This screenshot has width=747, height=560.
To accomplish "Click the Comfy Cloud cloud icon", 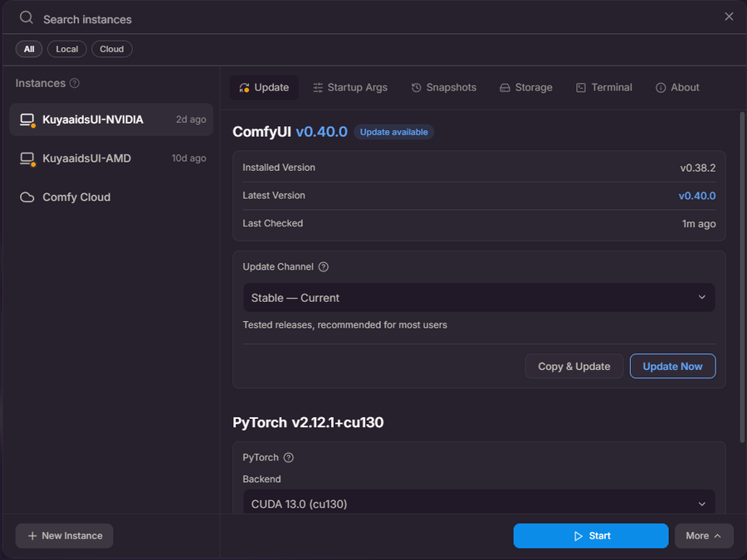I will point(27,197).
